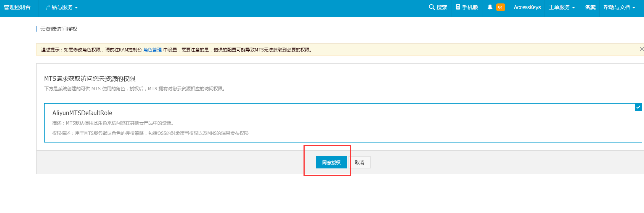Viewport: 644px width, 213px height.
Task: Go to 管理控制台 home
Action: [17, 8]
